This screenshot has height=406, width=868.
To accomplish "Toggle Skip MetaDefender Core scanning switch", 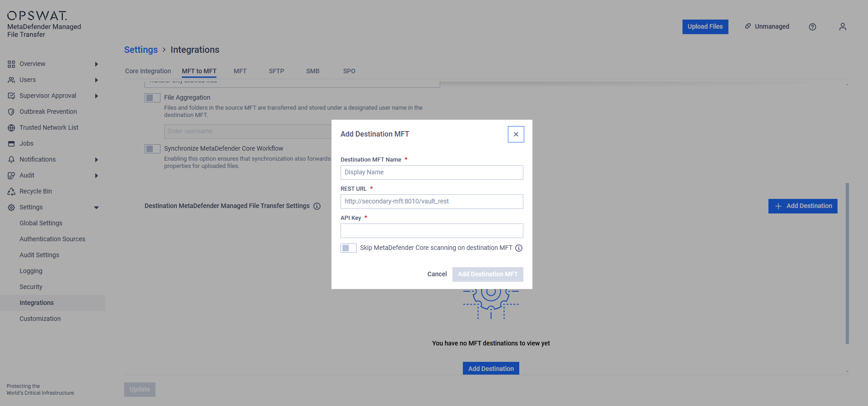I will pos(348,248).
